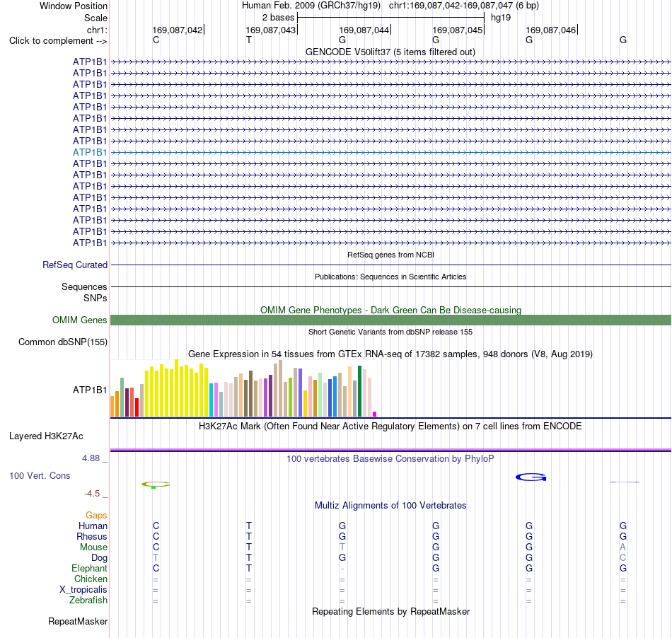Click base T in the chr1 sequence row
This screenshot has width=672, height=638.
[249, 40]
